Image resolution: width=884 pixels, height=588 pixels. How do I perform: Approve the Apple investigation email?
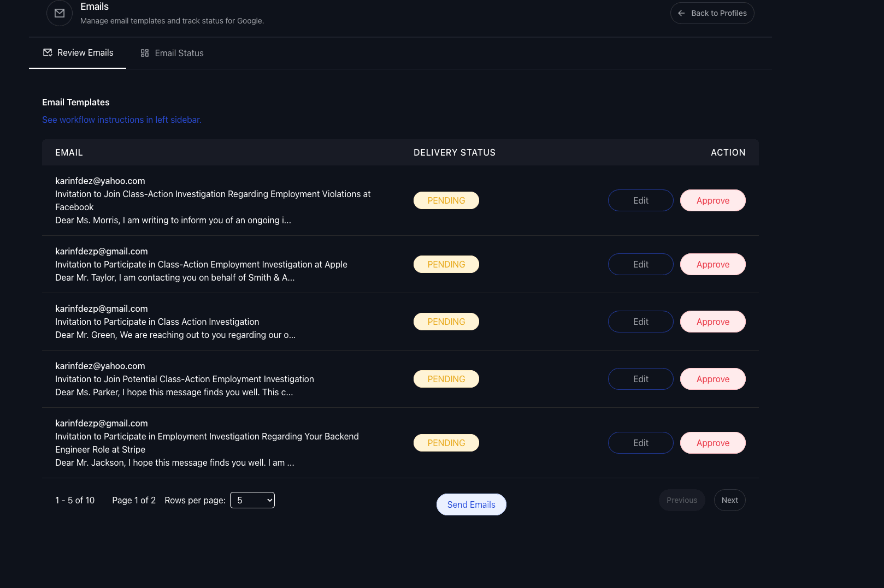click(712, 264)
